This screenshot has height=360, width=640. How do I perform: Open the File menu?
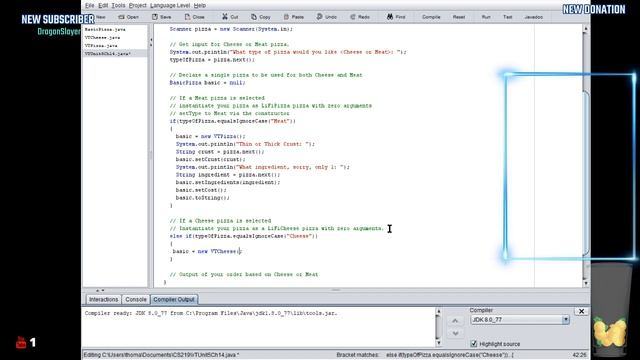[89, 5]
